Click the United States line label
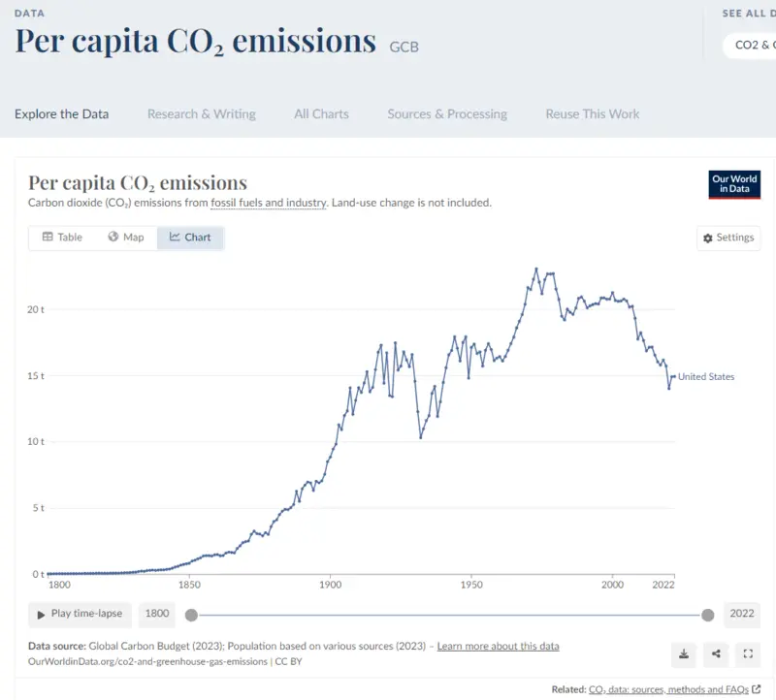776x700 pixels. (x=706, y=377)
